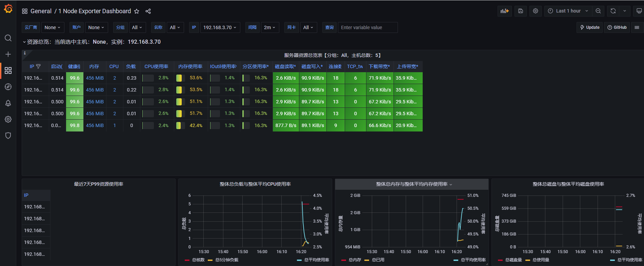Click the panel info icon
Image resolution: width=644 pixels, height=266 pixels.
pos(25,53)
